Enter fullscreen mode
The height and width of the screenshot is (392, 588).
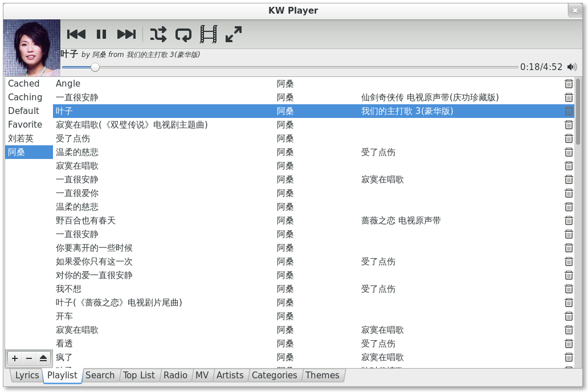[233, 35]
